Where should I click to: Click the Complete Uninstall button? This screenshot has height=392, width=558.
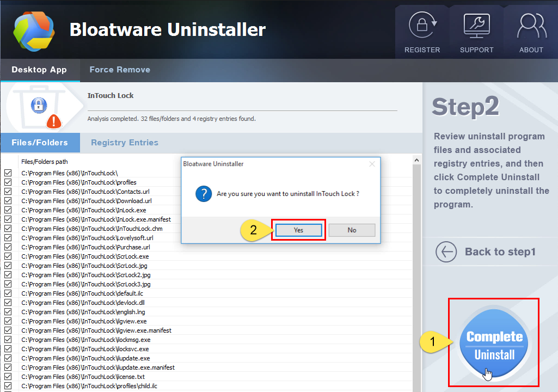[494, 343]
